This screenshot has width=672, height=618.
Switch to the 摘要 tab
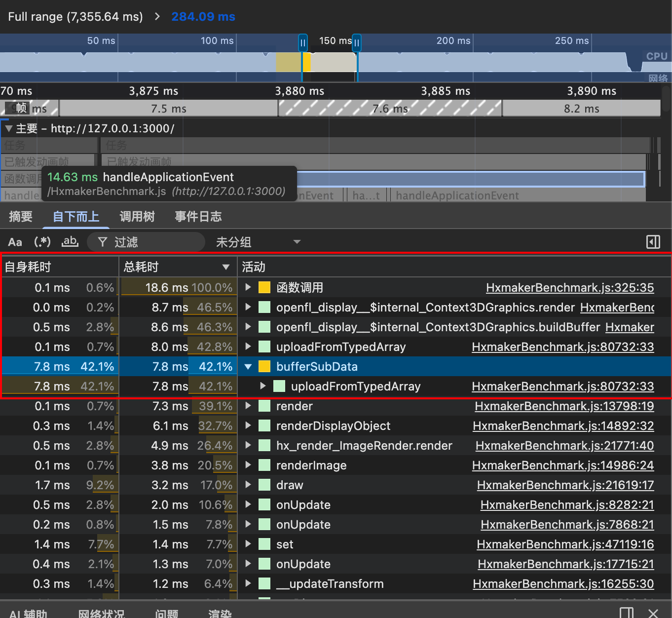[21, 217]
